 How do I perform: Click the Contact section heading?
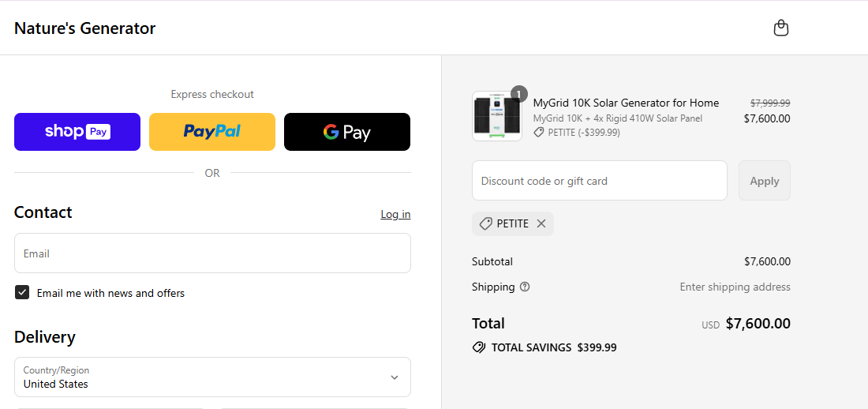coord(43,212)
